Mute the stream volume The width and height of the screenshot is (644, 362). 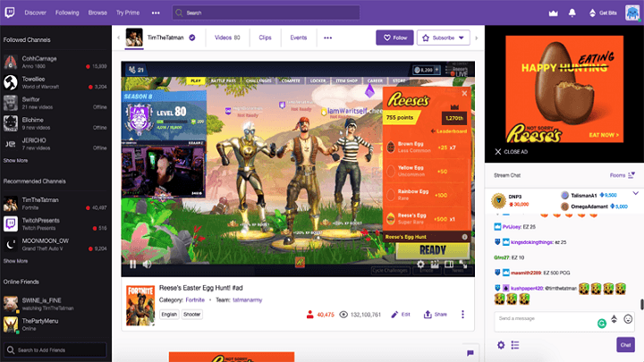[147, 265]
